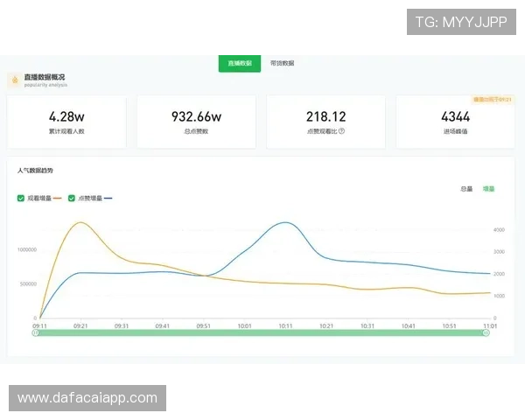Click the orange 观看增量 legend line
Viewport: 525px width, 420px height.
point(57,199)
